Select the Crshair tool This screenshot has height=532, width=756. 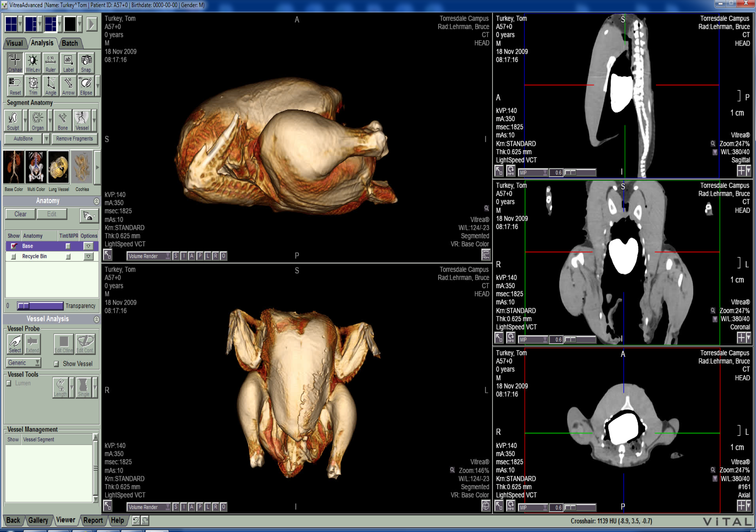click(15, 63)
